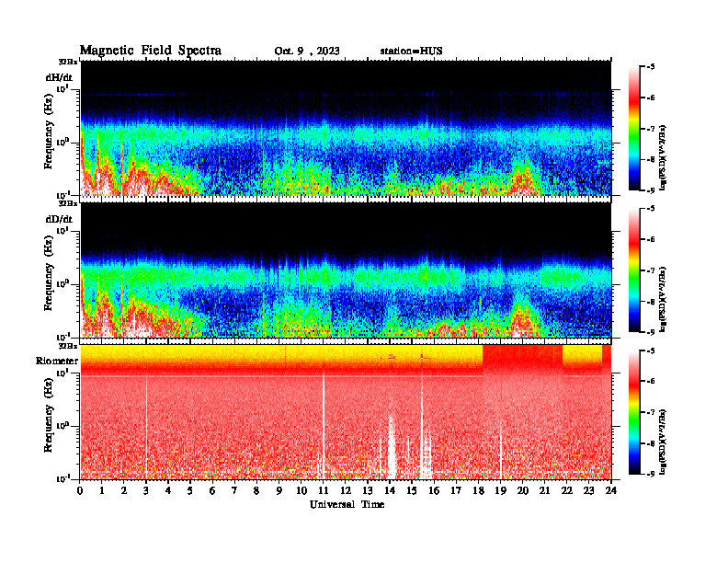Click hour "6" on the Universal Time axis

coord(212,490)
